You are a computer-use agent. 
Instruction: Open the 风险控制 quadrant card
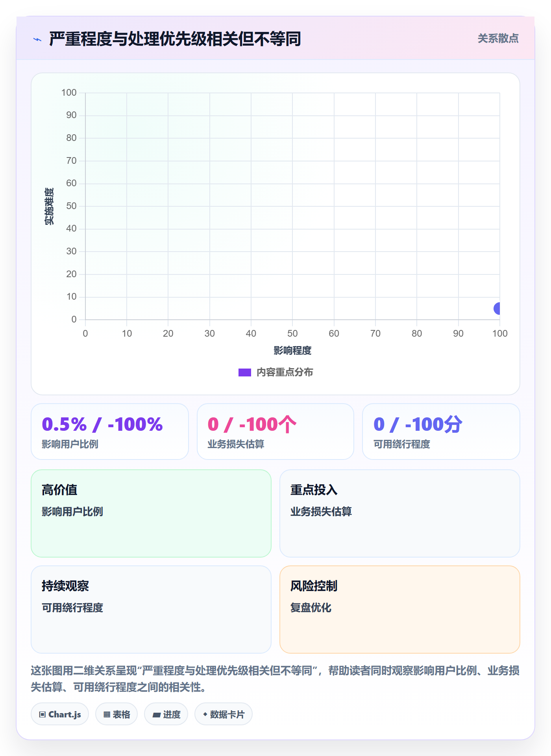(400, 610)
